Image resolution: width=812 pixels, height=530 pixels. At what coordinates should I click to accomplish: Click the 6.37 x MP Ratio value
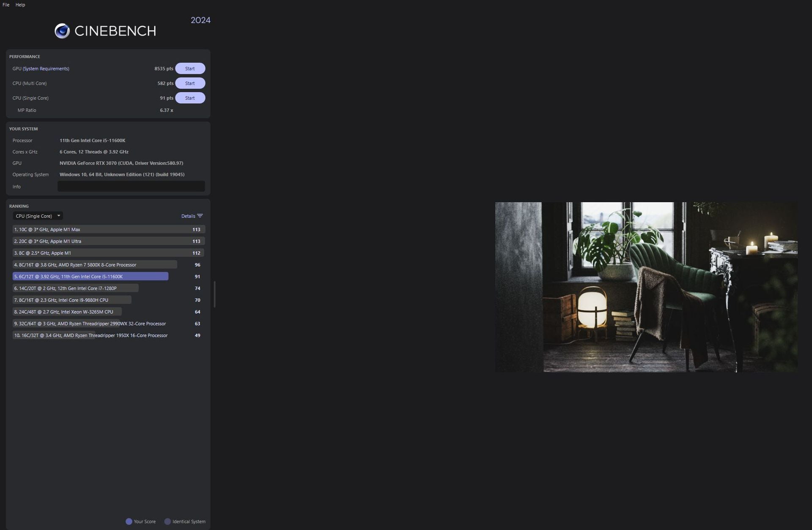pos(167,110)
